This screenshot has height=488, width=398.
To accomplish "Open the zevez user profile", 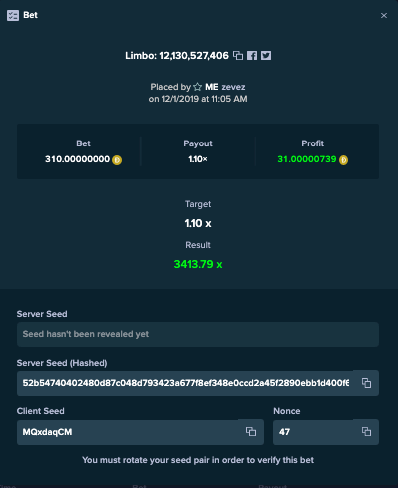I will pos(233,87).
